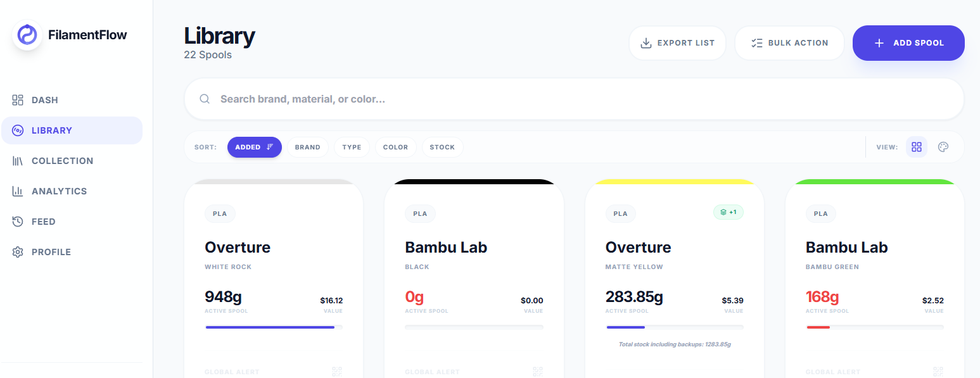
Task: Open the Analytics section in sidebar
Action: coord(59,191)
